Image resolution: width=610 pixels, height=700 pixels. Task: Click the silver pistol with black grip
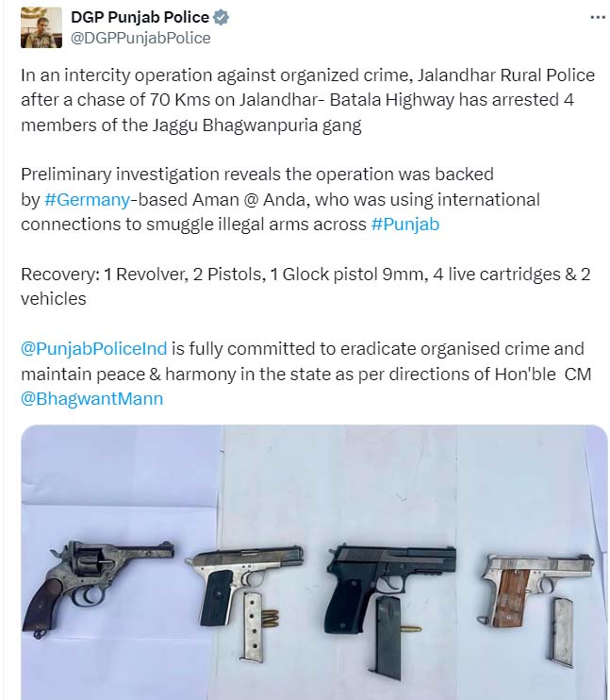tap(244, 583)
